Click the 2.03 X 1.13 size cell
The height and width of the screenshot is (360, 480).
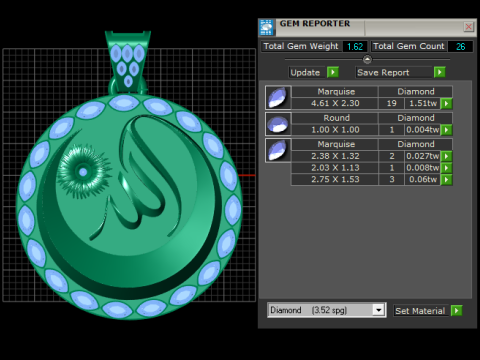[x=335, y=168]
